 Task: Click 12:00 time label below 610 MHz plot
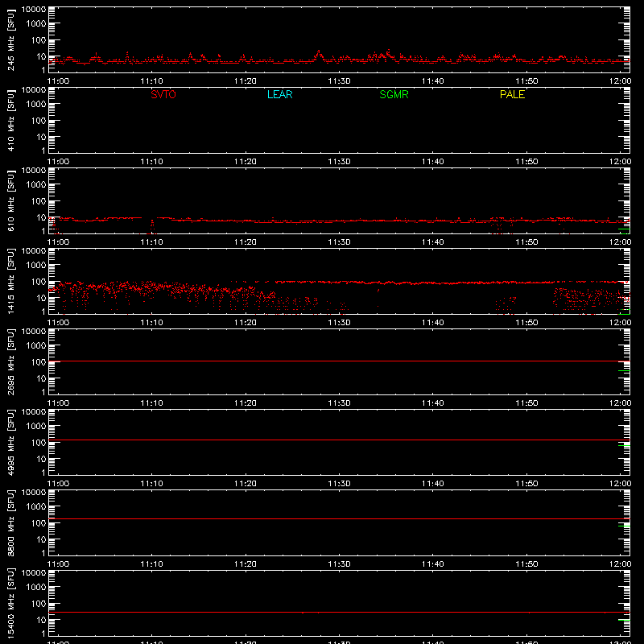[620, 242]
